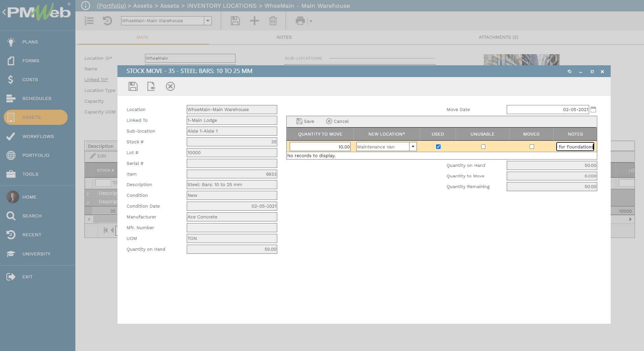
Task: Click the add new record plus icon
Action: tap(254, 21)
